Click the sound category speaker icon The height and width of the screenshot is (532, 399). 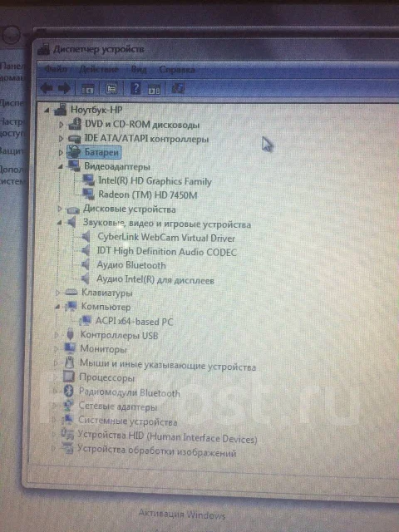pos(71,222)
